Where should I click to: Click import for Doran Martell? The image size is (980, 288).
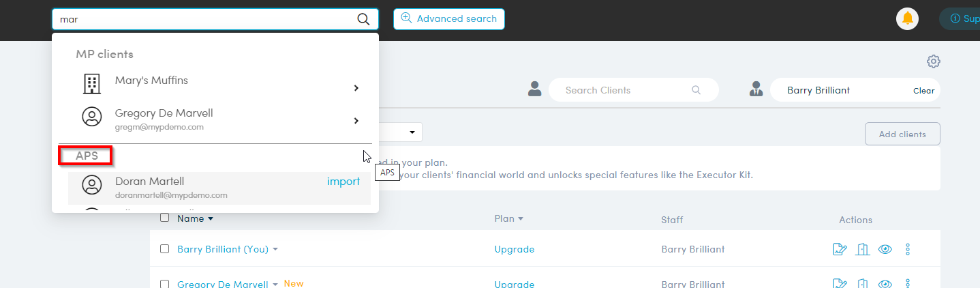coord(343,182)
